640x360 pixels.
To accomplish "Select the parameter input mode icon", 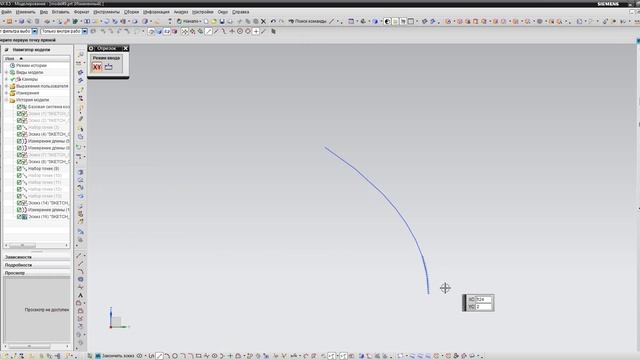I will [109, 67].
